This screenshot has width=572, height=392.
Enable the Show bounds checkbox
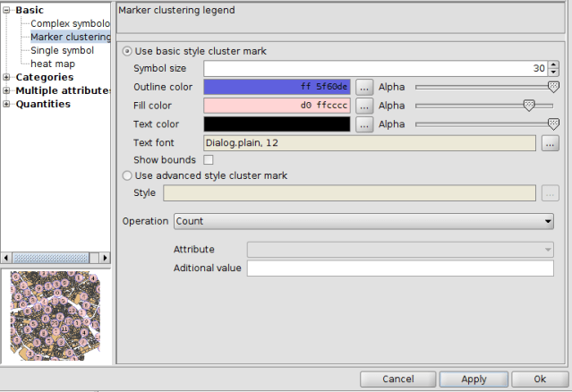pyautogui.click(x=209, y=160)
